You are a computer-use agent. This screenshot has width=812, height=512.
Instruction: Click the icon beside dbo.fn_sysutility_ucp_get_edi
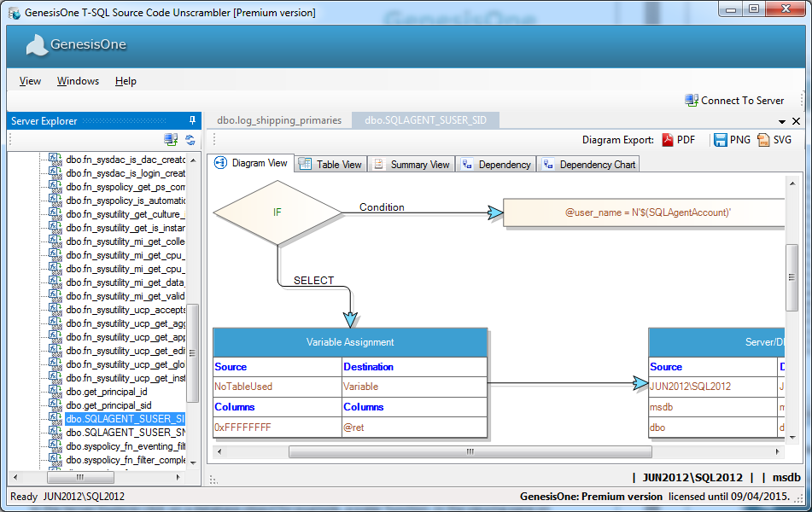tap(55, 351)
